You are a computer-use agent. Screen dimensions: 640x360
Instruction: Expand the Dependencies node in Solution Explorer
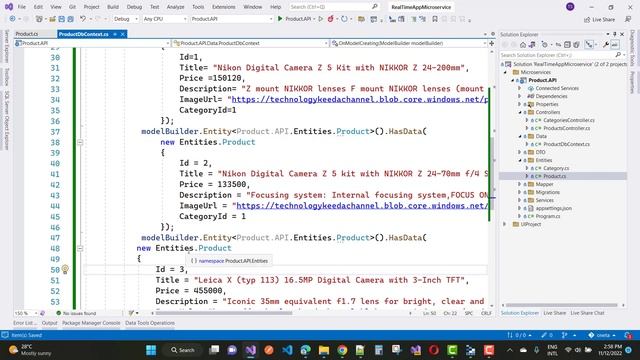(520, 96)
